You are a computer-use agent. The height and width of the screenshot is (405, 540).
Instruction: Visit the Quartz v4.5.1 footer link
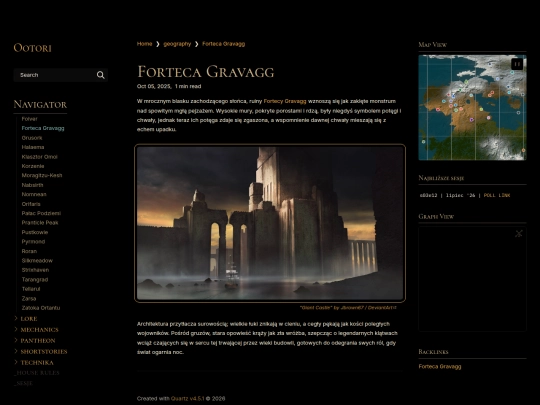(x=187, y=398)
